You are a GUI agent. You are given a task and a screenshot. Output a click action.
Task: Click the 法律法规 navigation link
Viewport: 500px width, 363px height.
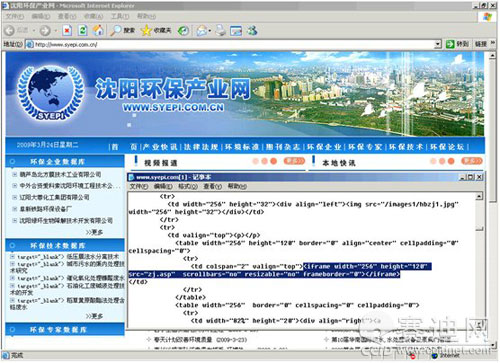pos(201,147)
